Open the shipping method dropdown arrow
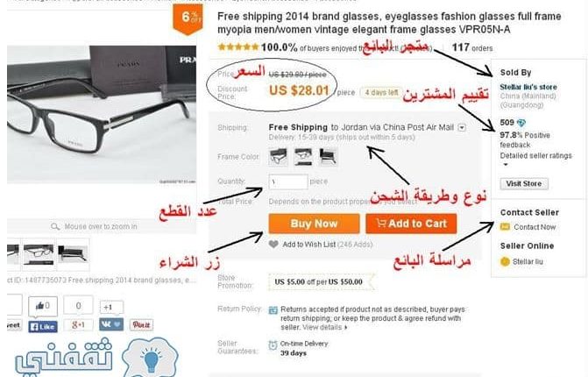 (462, 127)
